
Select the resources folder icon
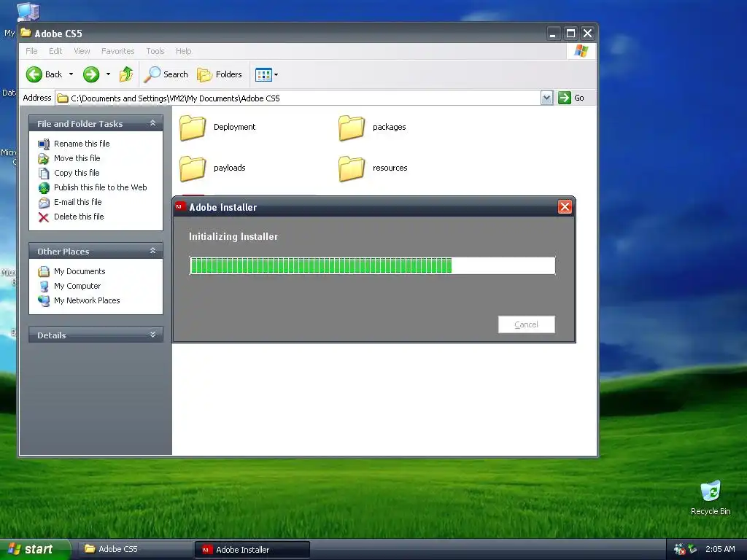pyautogui.click(x=352, y=168)
